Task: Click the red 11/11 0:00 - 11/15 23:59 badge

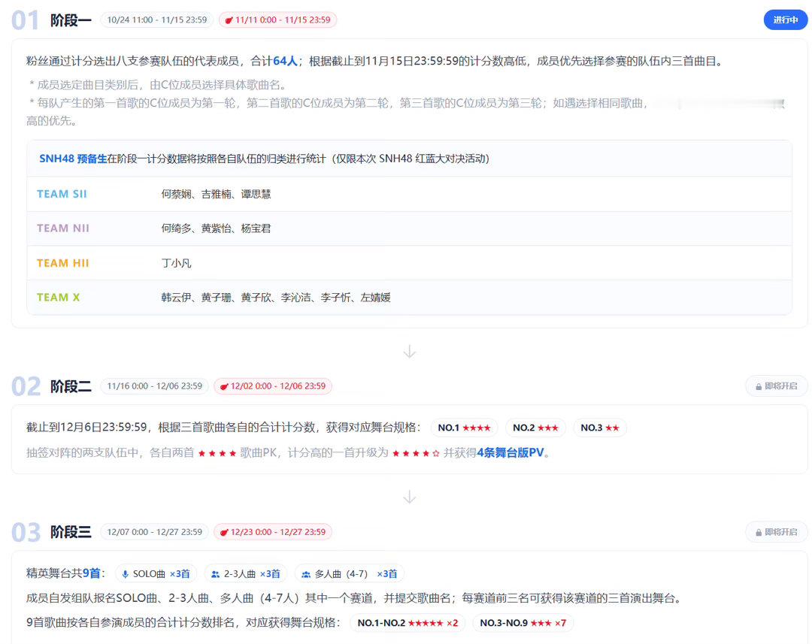Action: (x=277, y=20)
